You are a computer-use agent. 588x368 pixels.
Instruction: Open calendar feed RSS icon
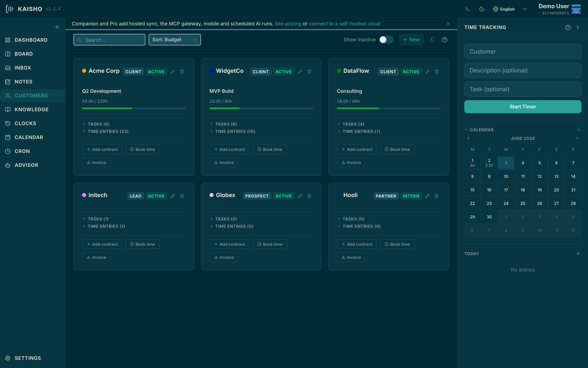[579, 130]
